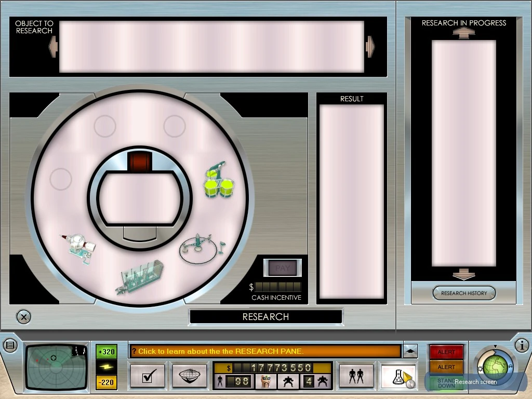Screen dimensions: 532x399
Task: Click the Cash Incentive amount field
Action: [x=277, y=287]
